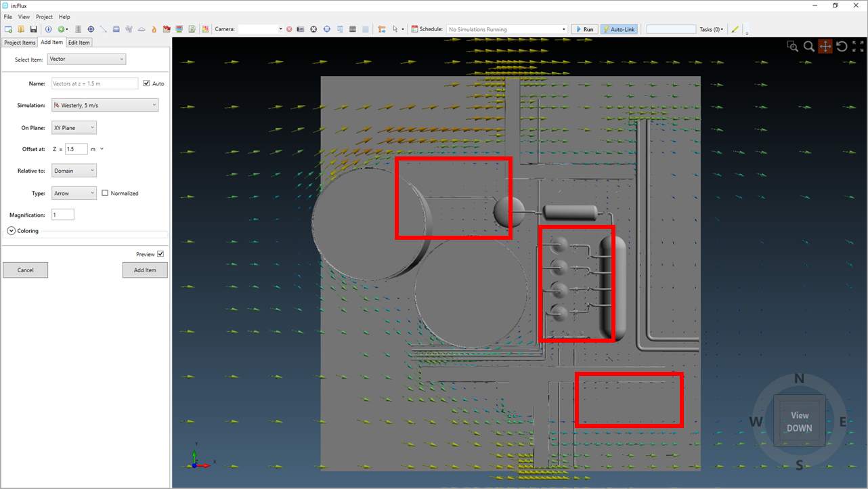Open the Simulation Westerly 5 m/s dropdown
The image size is (868, 489).
coord(105,105)
